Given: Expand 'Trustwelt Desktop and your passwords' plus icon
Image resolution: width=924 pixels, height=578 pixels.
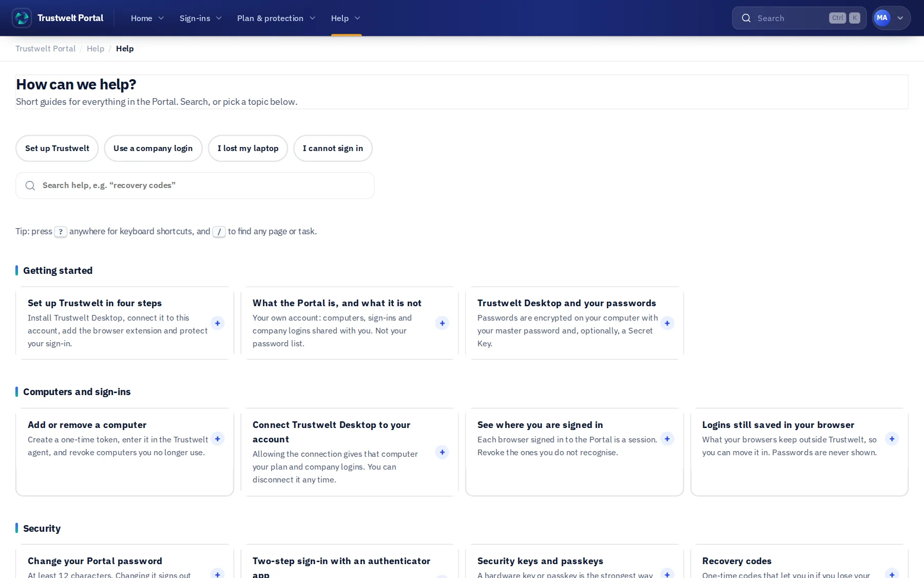Looking at the screenshot, I should (667, 323).
